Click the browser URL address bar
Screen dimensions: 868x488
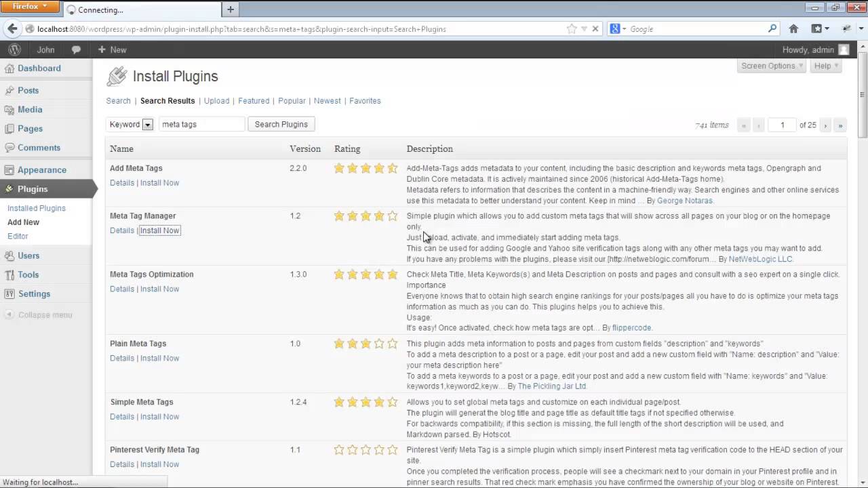(298, 29)
